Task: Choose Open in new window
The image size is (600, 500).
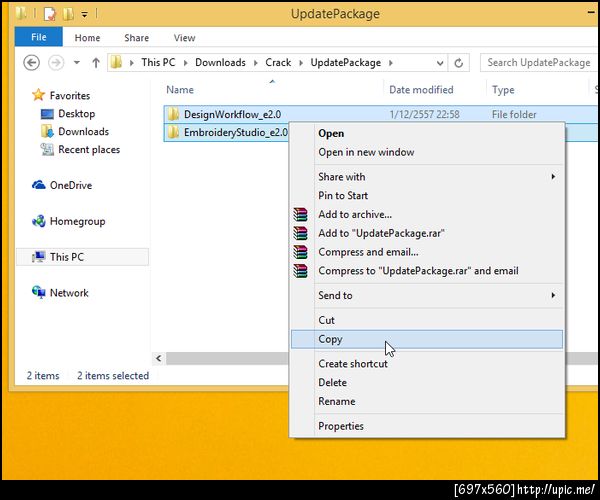Action: coord(427,152)
